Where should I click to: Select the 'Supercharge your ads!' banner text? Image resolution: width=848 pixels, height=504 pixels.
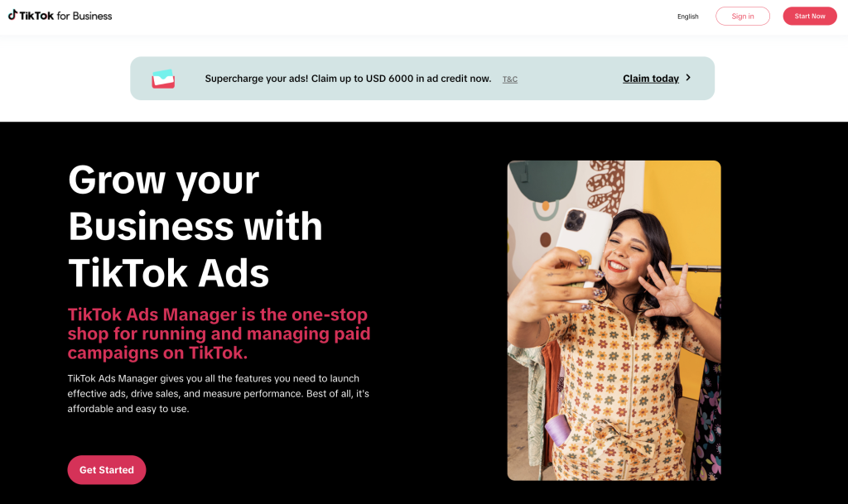[257, 79]
